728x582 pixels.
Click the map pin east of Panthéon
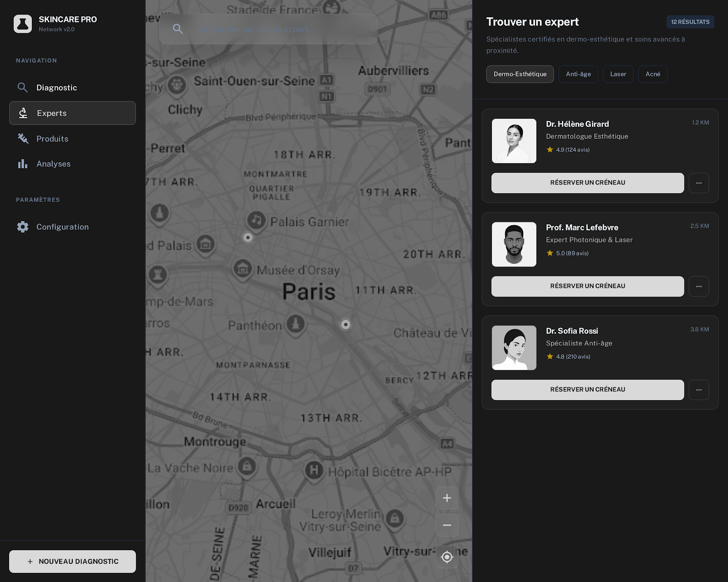(x=346, y=324)
